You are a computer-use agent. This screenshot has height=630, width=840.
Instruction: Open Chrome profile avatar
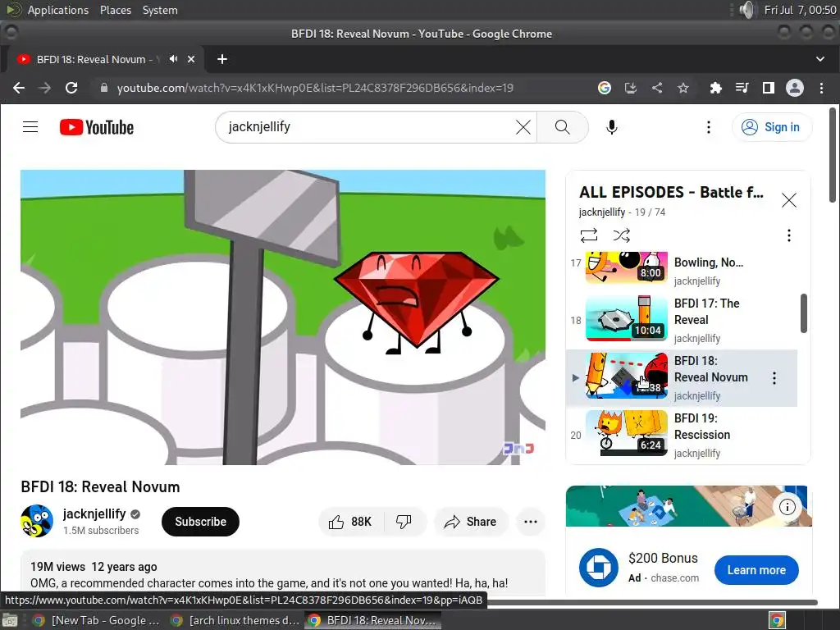click(794, 88)
